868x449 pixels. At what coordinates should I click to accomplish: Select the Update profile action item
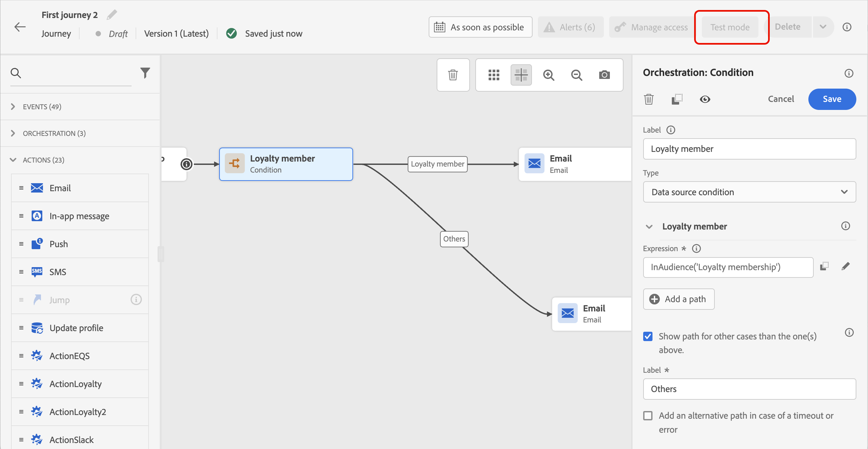coord(76,328)
